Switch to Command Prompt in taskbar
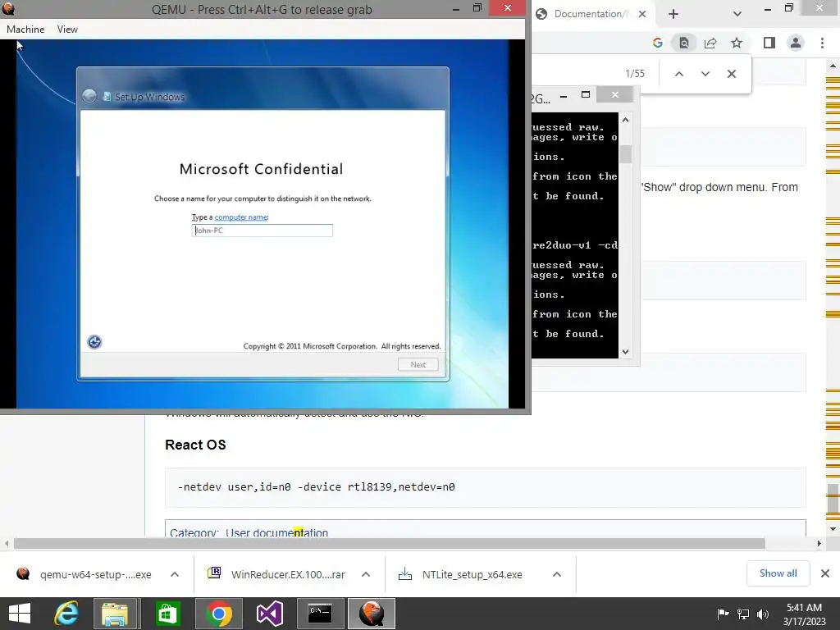This screenshot has width=840, height=630. click(x=321, y=614)
